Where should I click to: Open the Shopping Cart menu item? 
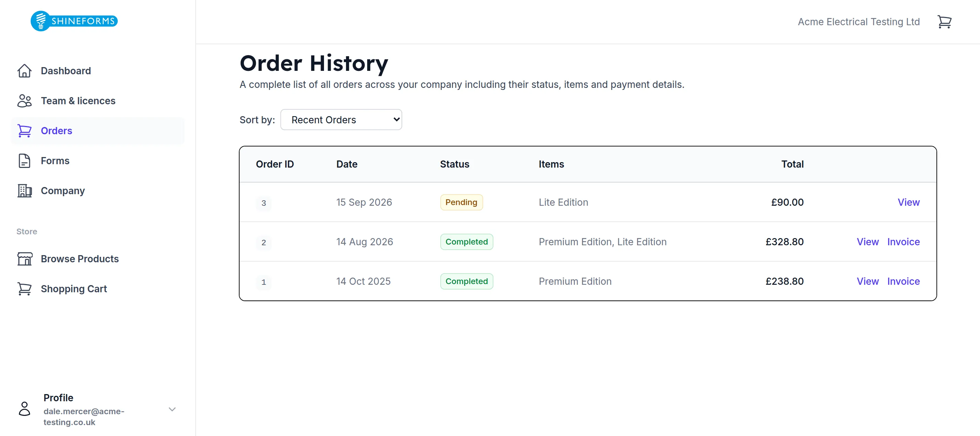[97, 289]
